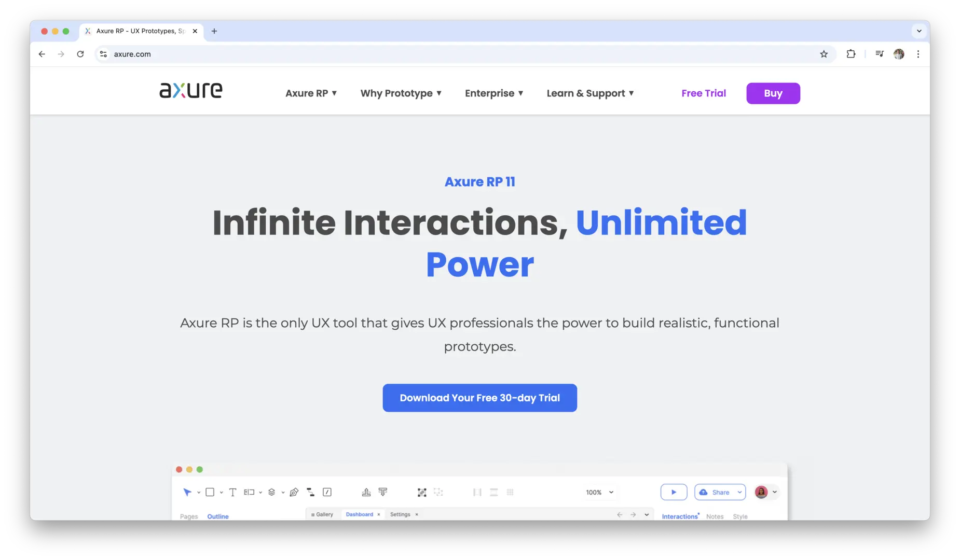Bookmark this page with the star icon
960x560 pixels.
824,54
